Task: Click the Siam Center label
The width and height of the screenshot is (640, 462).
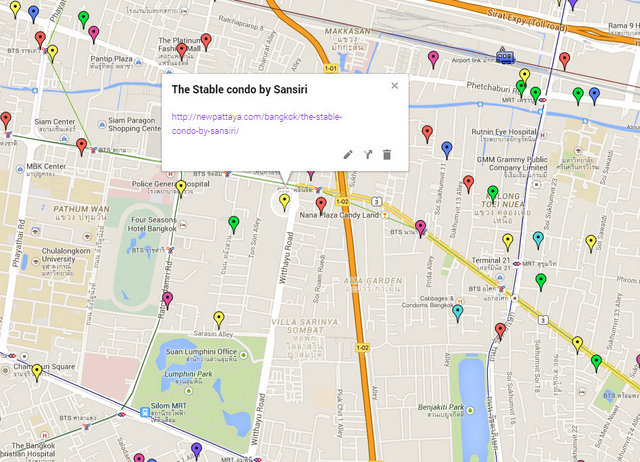Action: tap(55, 122)
